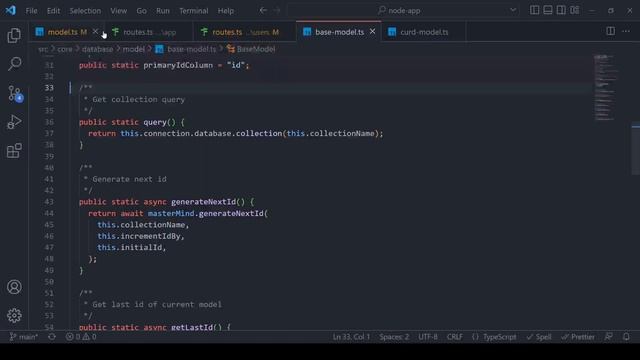Open the Run and Debug view
The height and width of the screenshot is (360, 640).
pos(14,122)
